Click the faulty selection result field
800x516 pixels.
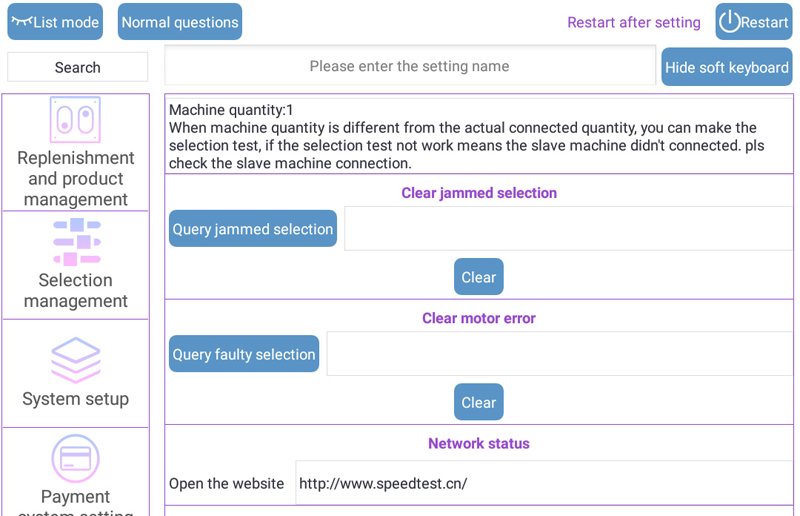560,354
